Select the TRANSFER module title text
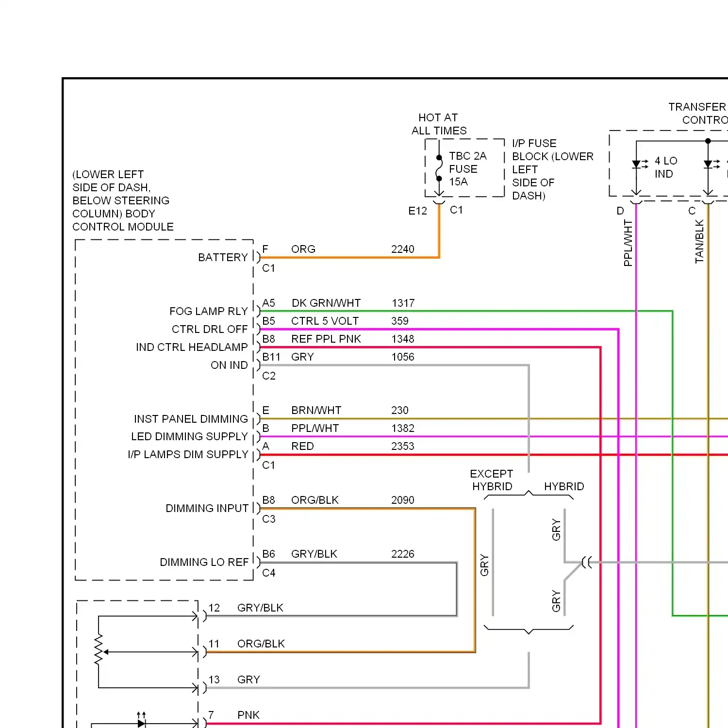Image resolution: width=728 pixels, height=728 pixels. [x=697, y=113]
